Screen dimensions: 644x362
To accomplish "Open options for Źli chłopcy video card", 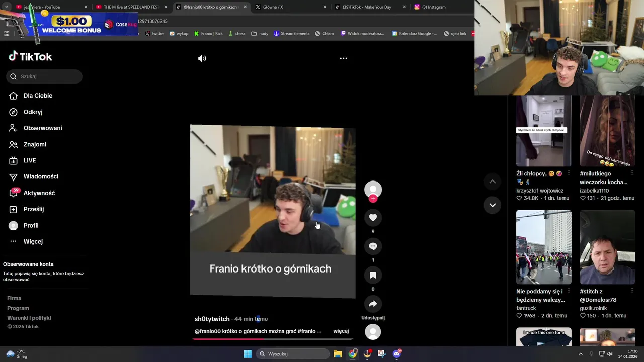I will pyautogui.click(x=569, y=173).
